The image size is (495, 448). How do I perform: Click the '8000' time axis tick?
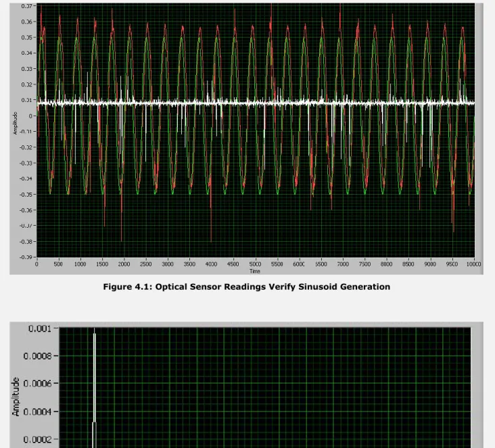tap(386, 264)
